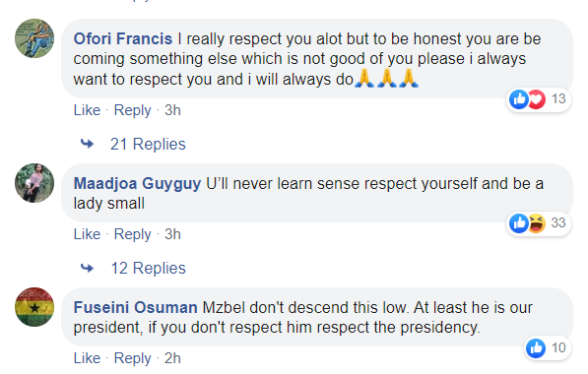Expand the 21 Replies thread
Image resolution: width=588 pixels, height=374 pixels.
pos(148,145)
